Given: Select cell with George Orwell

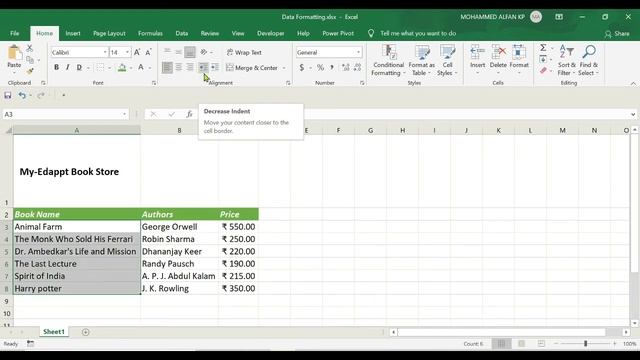Looking at the screenshot, I should [x=179, y=227].
